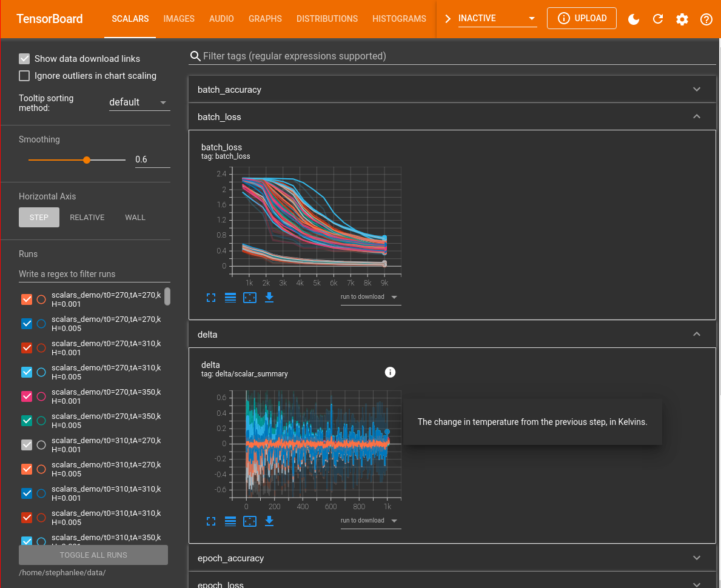Disable the run scalars_demo/t0=270,tA=270,kH=0.005
This screenshot has width=721, height=588.
27,323
